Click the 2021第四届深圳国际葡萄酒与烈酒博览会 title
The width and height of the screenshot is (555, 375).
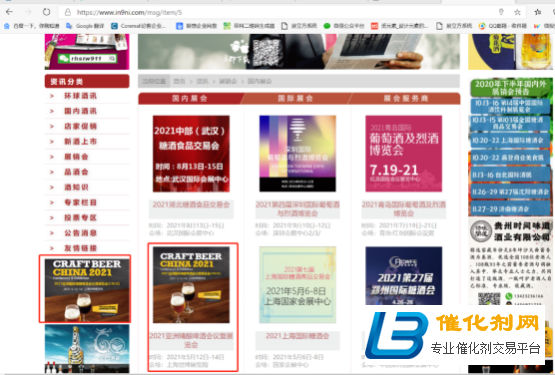coord(298,209)
